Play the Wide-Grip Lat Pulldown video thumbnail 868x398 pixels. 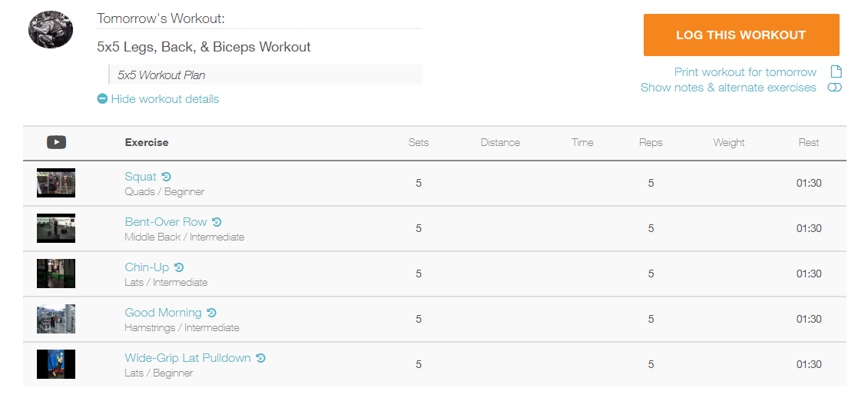56,364
